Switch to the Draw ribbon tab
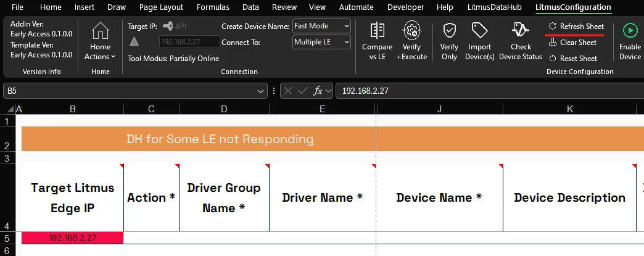Screen dimensions: 644x256 117,7
